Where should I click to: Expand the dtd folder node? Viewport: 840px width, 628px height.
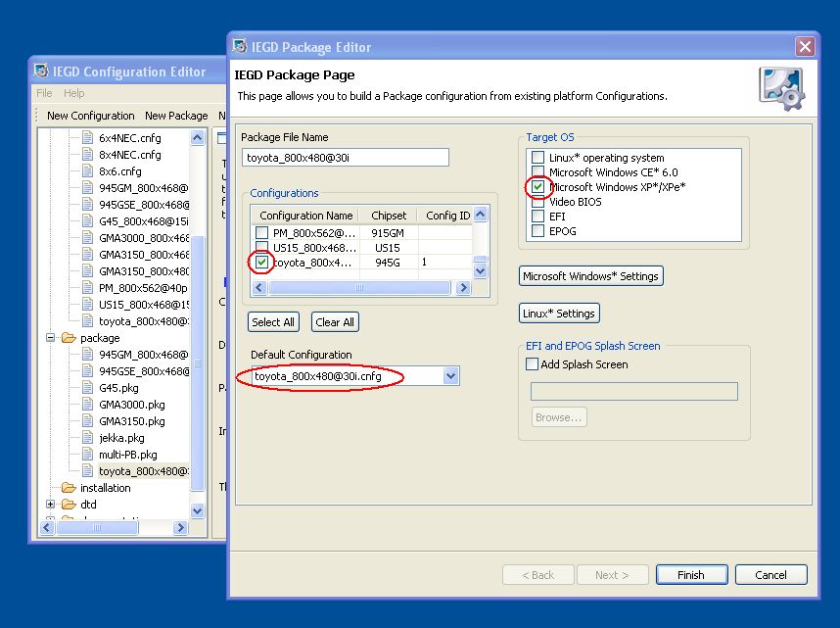pos(51,505)
